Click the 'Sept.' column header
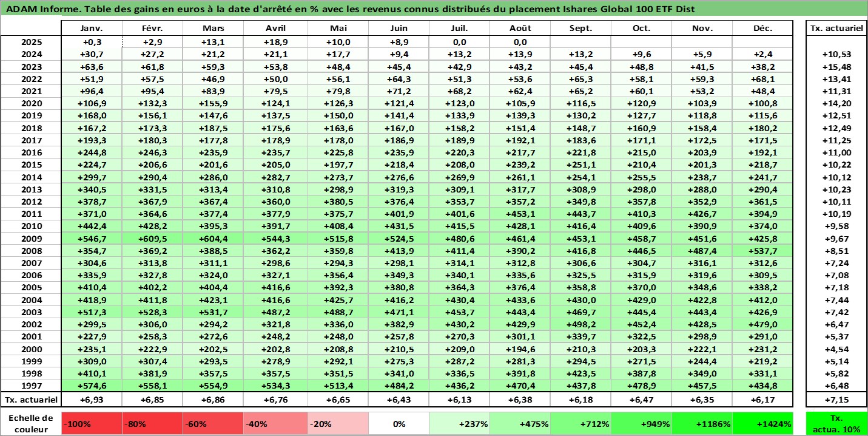Image resolution: width=868 pixels, height=436 pixels. click(580, 29)
